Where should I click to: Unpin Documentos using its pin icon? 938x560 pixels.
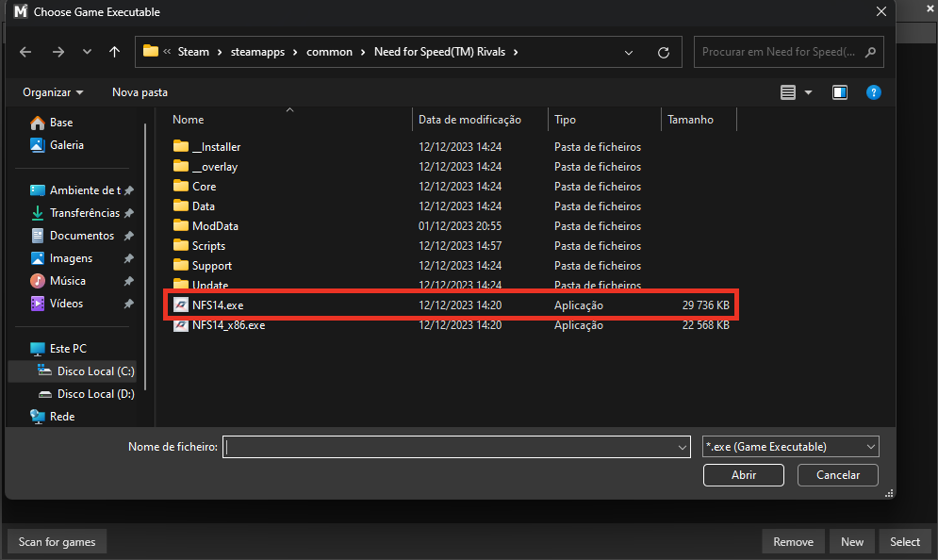click(128, 236)
